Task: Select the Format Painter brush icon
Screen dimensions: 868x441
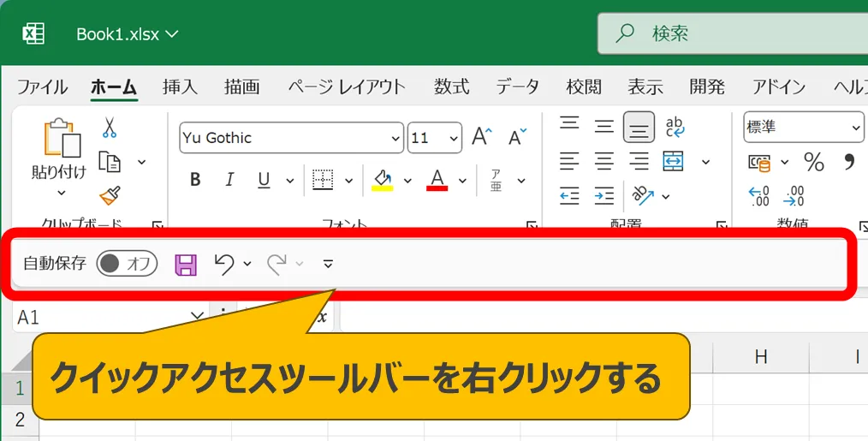Action: pos(109,196)
